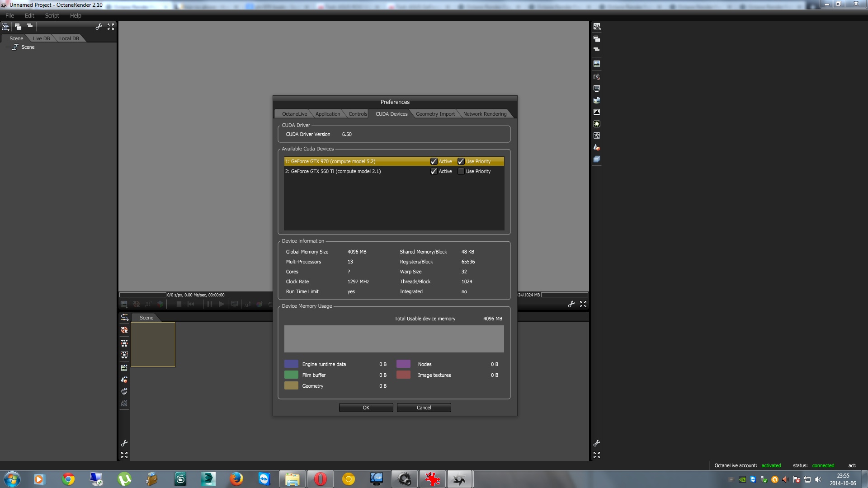Disable Active checkbox for GTX 560 Ti
Viewport: 868px width, 488px height.
[x=434, y=171]
